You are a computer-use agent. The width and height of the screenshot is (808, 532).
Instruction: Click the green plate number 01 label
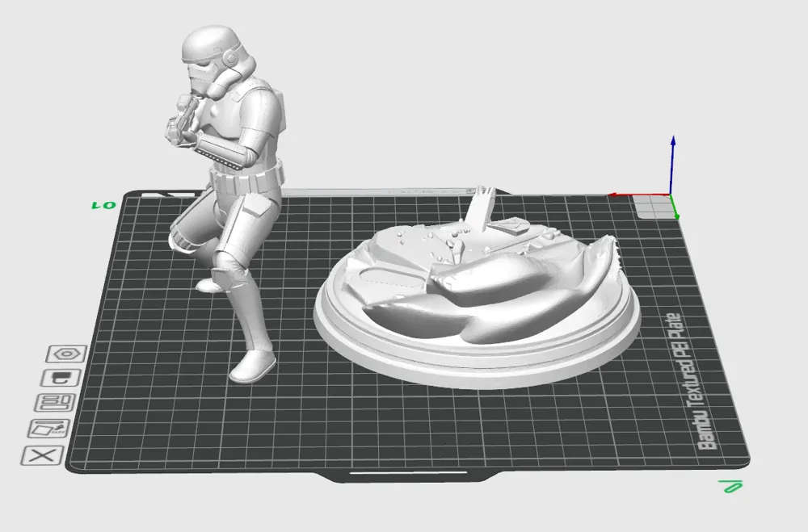point(104,206)
